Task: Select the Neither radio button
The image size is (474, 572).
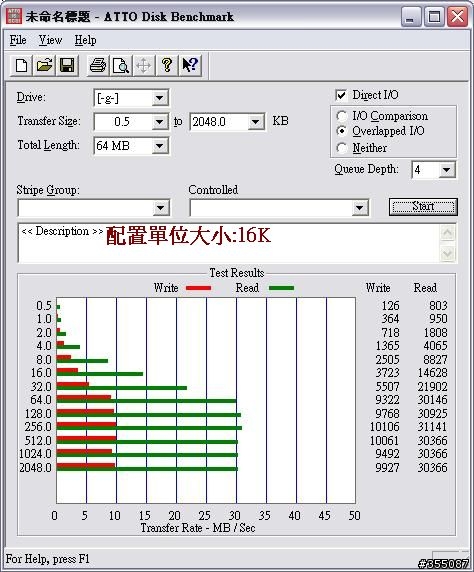Action: point(342,148)
